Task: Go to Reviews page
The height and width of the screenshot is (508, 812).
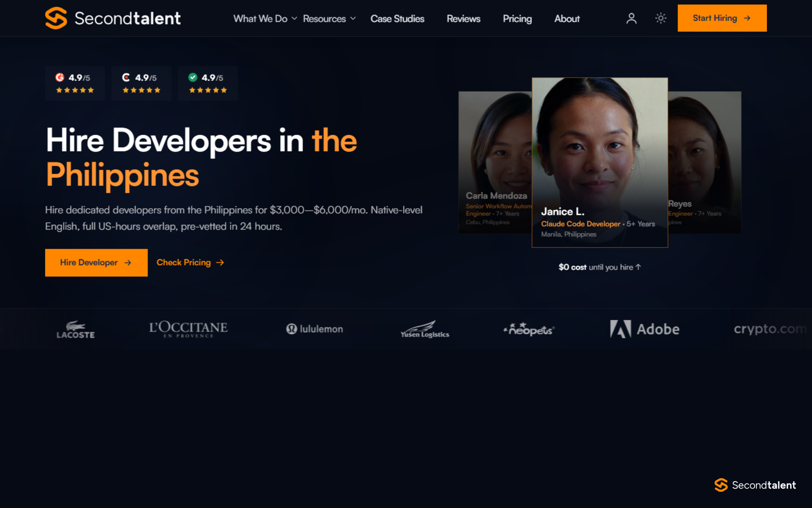Action: [x=463, y=19]
